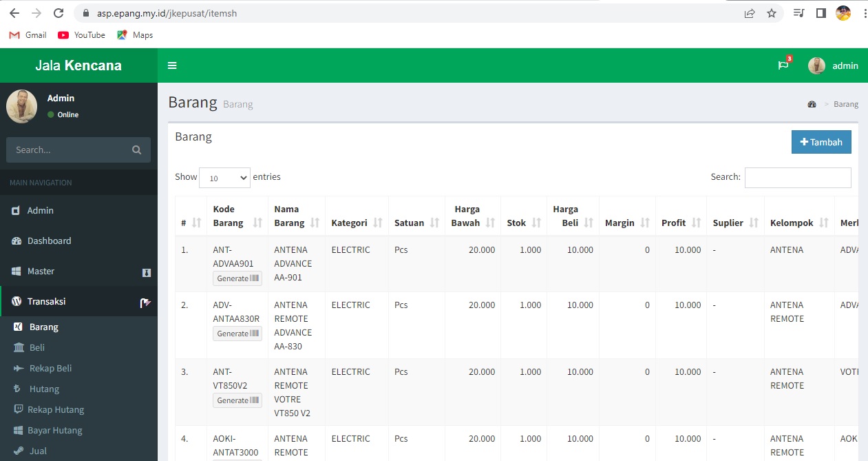This screenshot has width=868, height=461.
Task: Select Bayar Hutang menu item
Action: click(54, 431)
